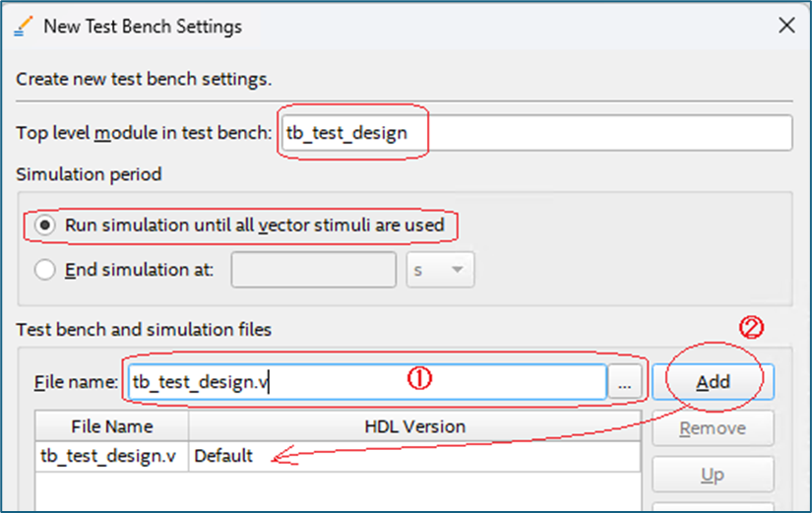This screenshot has height=513, width=812.
Task: Click the End simulation time value field
Action: 314,270
